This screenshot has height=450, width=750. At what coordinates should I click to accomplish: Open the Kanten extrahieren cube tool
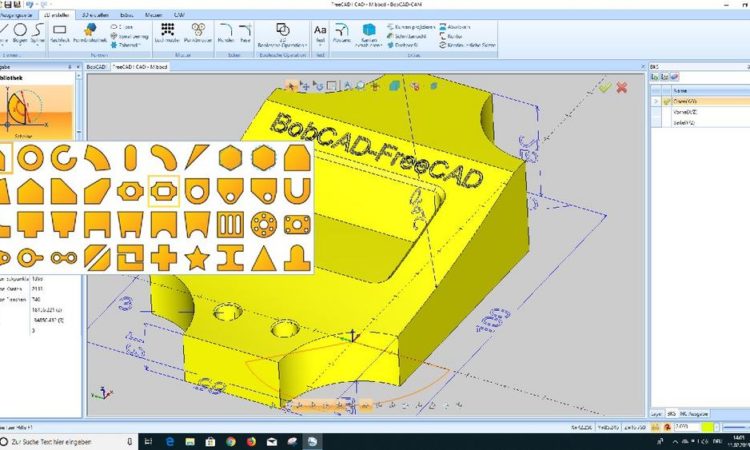pyautogui.click(x=368, y=34)
